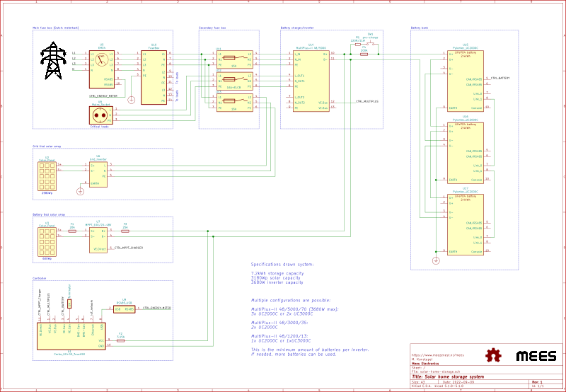
Task: Click the 'Controller' section label
Action: (40, 279)
